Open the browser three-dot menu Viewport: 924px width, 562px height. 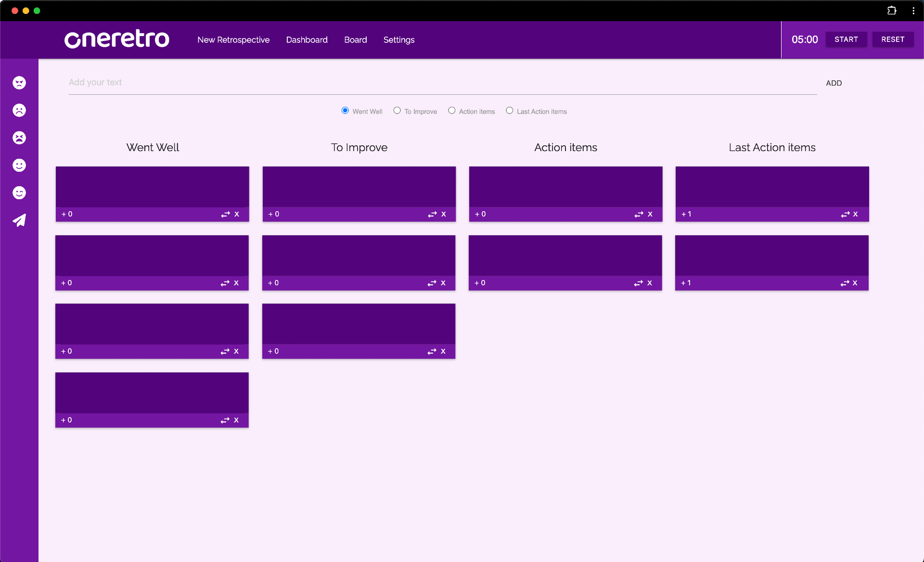click(x=913, y=11)
